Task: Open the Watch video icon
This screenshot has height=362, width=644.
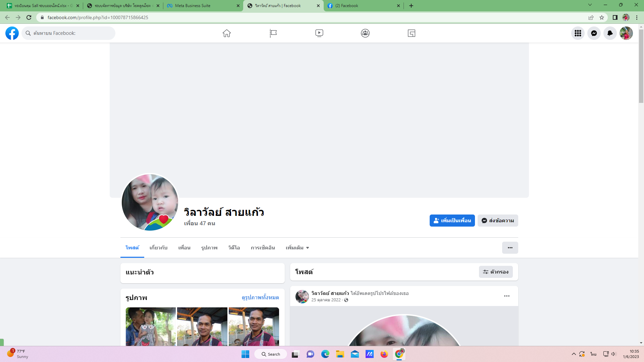Action: [x=319, y=33]
